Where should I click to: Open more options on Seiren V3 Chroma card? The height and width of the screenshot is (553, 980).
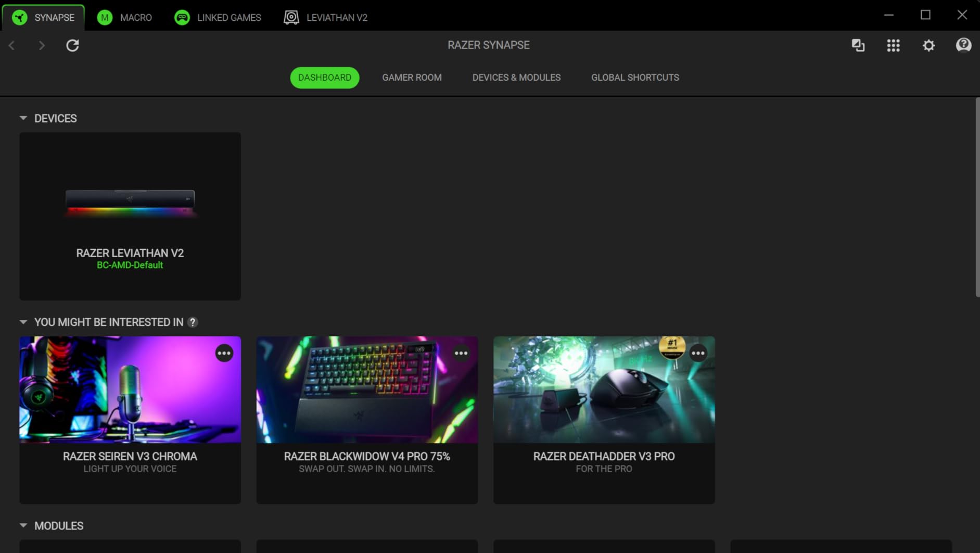click(224, 353)
